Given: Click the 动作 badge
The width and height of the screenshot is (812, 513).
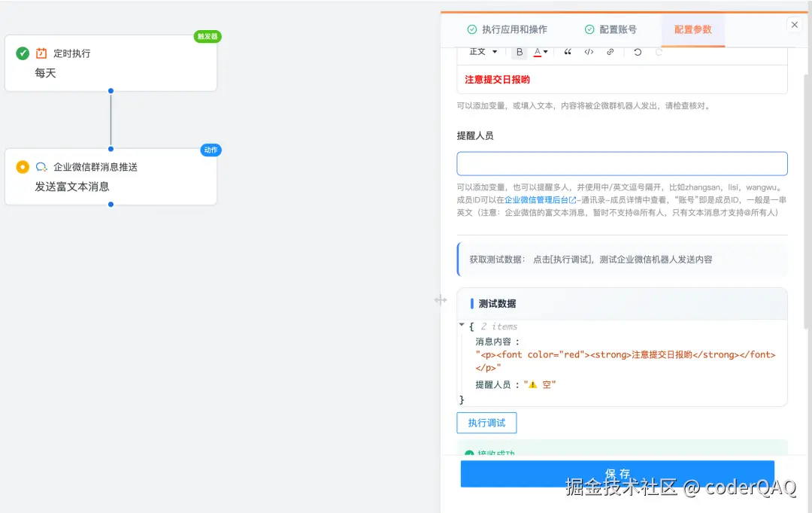Looking at the screenshot, I should [x=211, y=150].
